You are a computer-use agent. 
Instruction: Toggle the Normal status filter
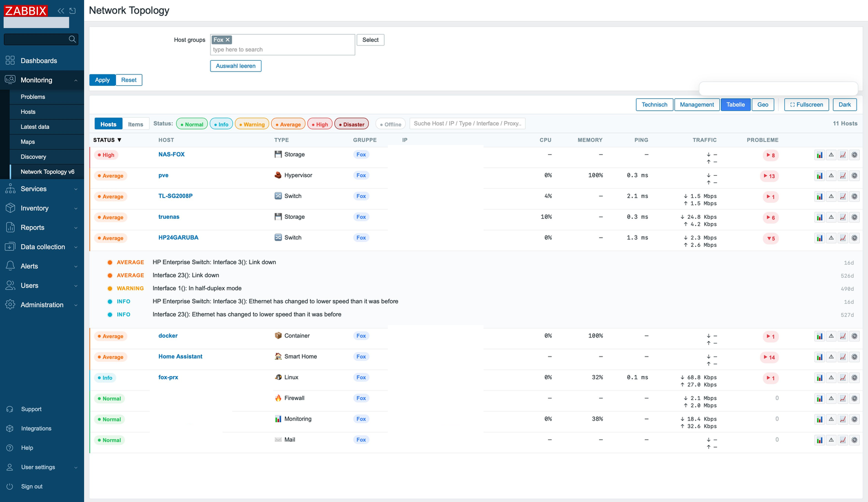click(x=192, y=124)
